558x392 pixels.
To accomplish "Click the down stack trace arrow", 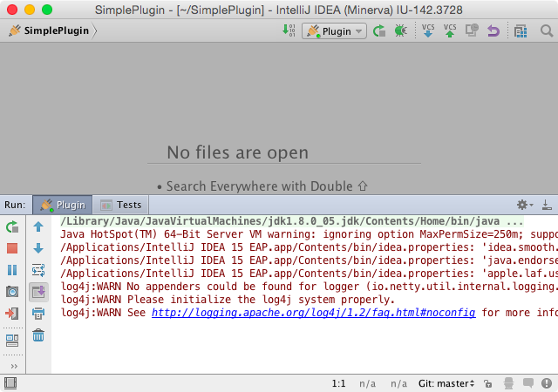I will click(x=38, y=248).
